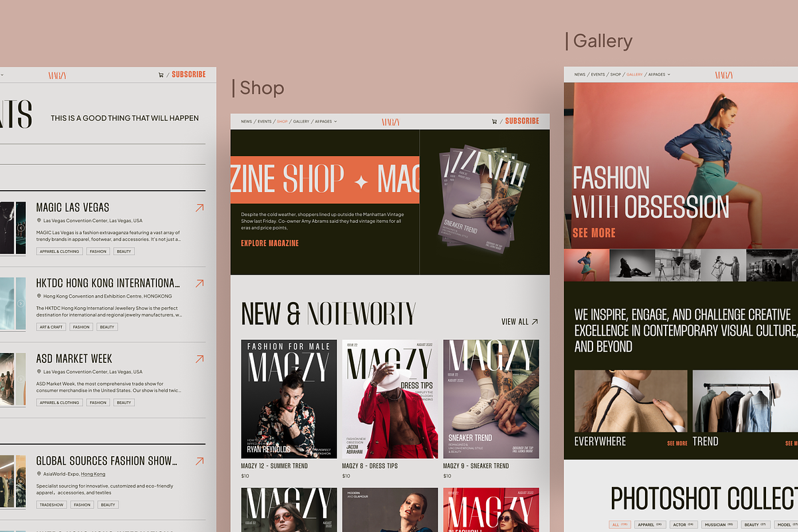
Task: Click Apparel & Clothing tag under ASD Market Week
Action: click(59, 402)
